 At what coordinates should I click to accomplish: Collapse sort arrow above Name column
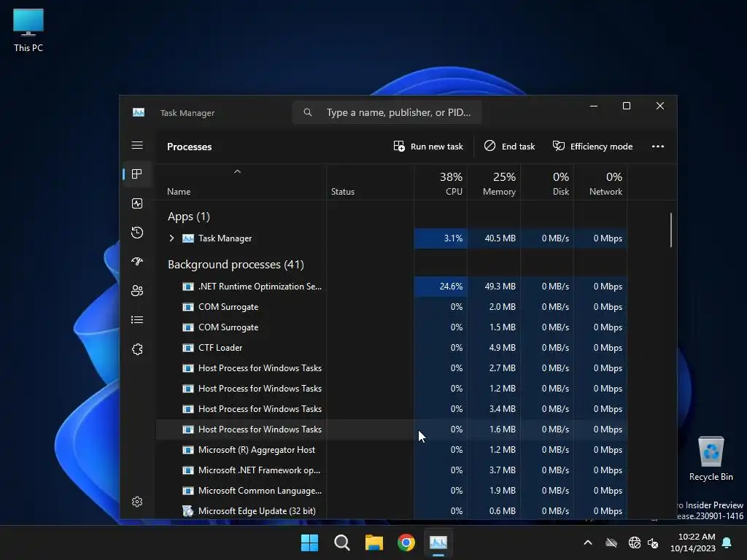[237, 171]
